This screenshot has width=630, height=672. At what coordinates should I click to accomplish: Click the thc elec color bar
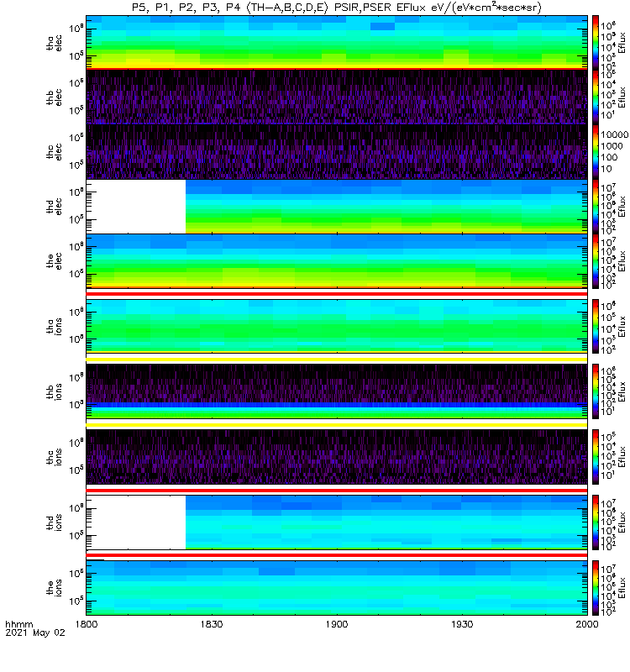point(596,151)
